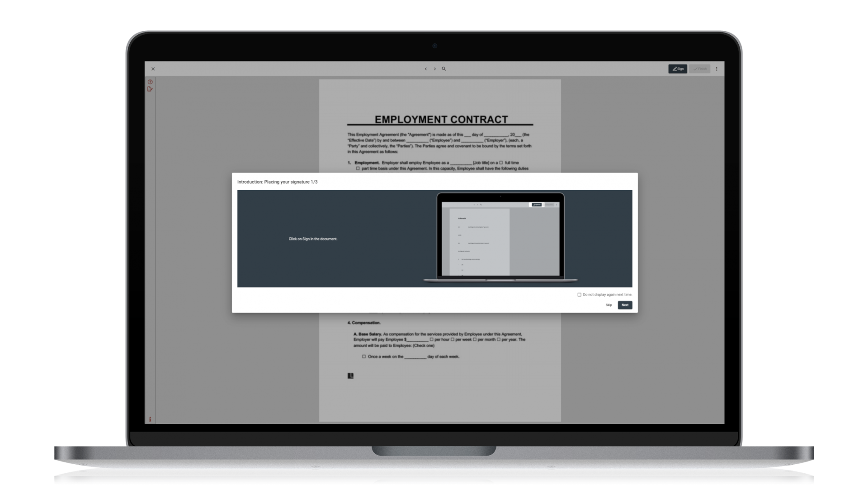Go to next page with right chevron
This screenshot has width=868, height=499.
(x=435, y=69)
